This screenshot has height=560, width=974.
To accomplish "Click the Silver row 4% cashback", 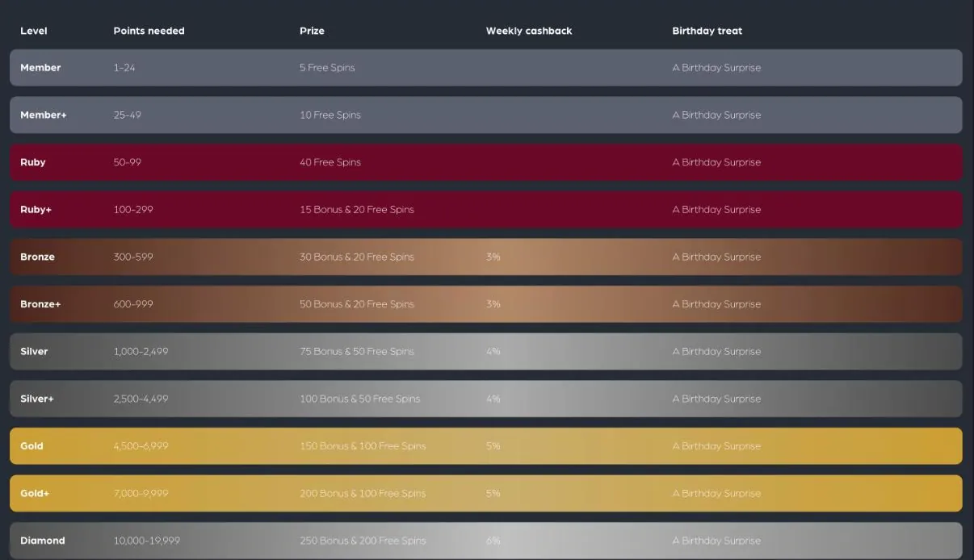I will (493, 352).
